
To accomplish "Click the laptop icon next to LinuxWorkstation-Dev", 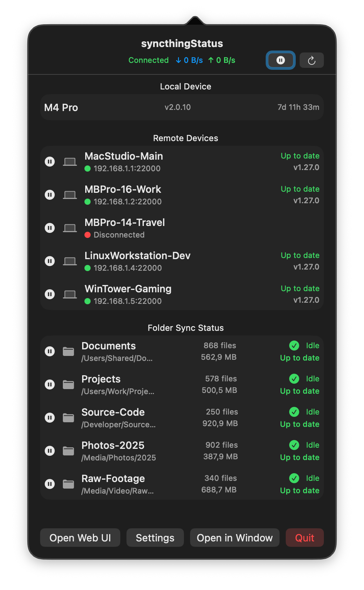I will pyautogui.click(x=70, y=261).
